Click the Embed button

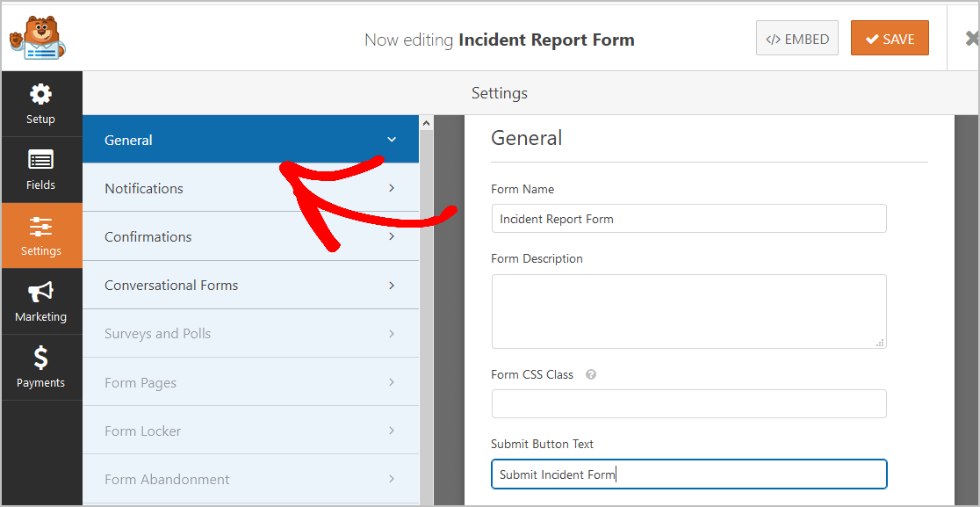point(796,39)
